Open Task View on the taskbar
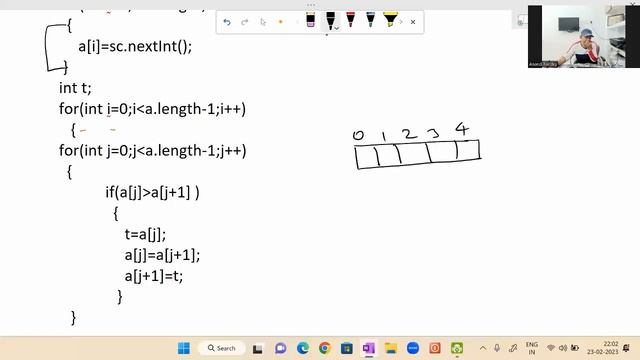The image size is (640, 360). [x=257, y=349]
